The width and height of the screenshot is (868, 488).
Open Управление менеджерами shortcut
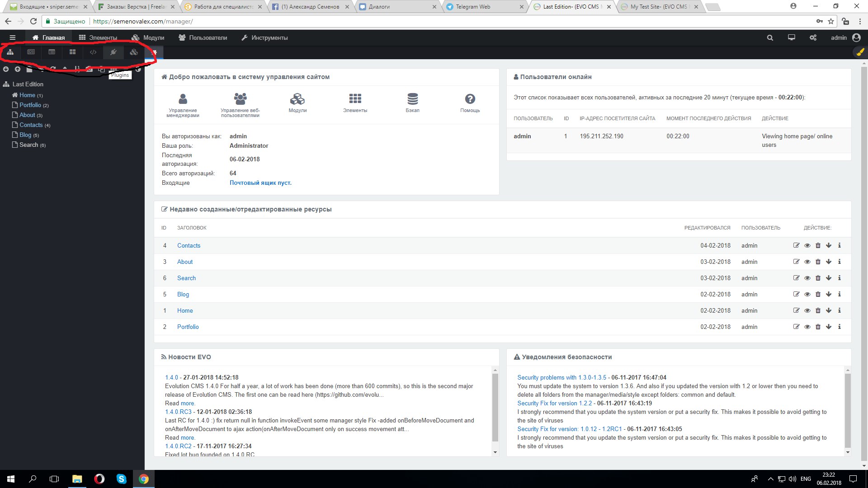(183, 105)
